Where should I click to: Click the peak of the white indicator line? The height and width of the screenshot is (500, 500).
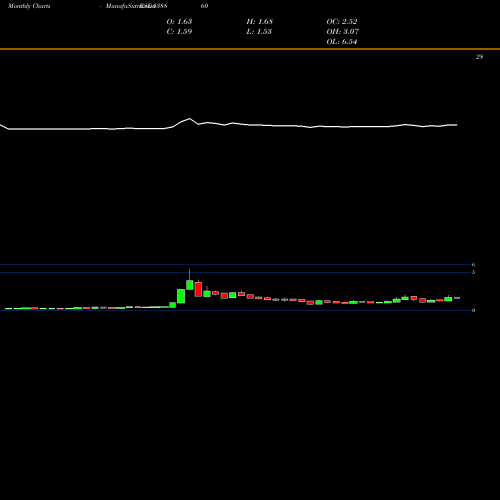190,119
